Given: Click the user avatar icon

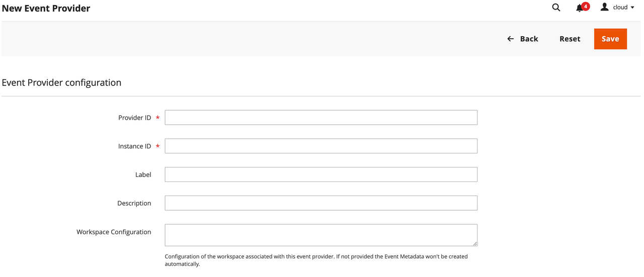Looking at the screenshot, I should coord(604,7).
